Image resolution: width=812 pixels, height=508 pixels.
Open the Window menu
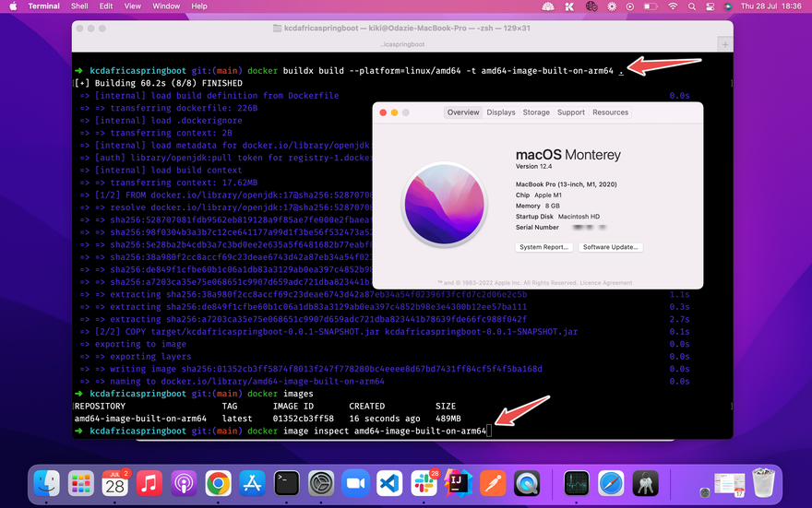click(x=166, y=6)
